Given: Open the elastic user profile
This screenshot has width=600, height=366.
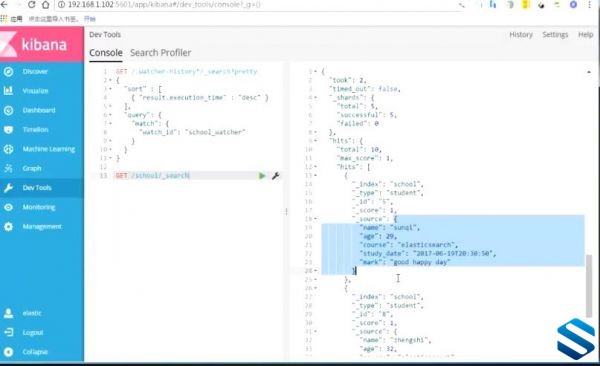Looking at the screenshot, I should coord(32,313).
